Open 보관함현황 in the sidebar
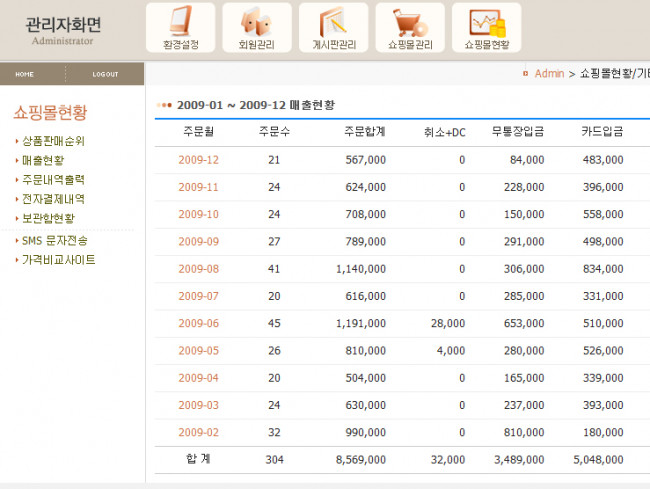Viewport: 650px width, 489px height. click(x=48, y=218)
